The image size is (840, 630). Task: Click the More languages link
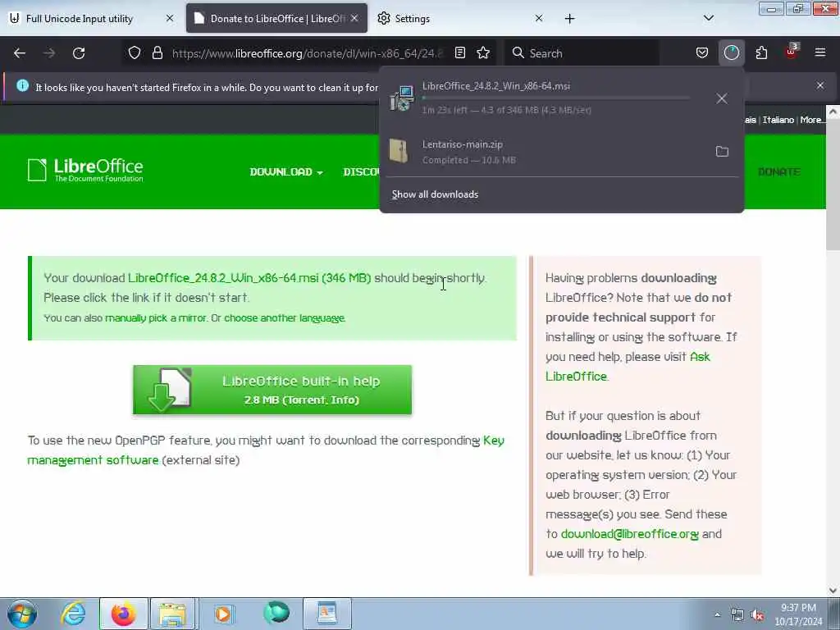811,120
